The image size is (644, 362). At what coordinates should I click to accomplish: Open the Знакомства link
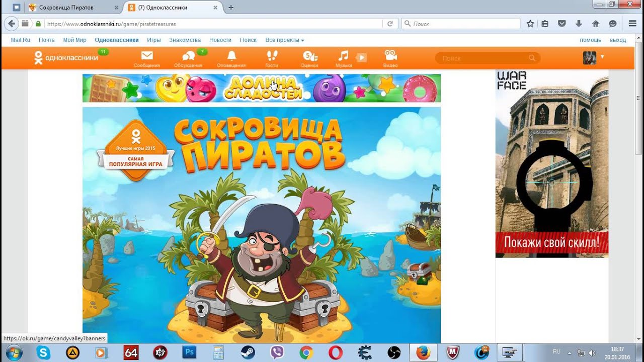[185, 40]
